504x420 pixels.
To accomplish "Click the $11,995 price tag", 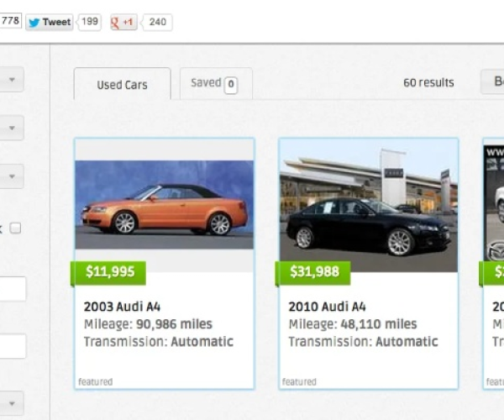I will [x=108, y=272].
